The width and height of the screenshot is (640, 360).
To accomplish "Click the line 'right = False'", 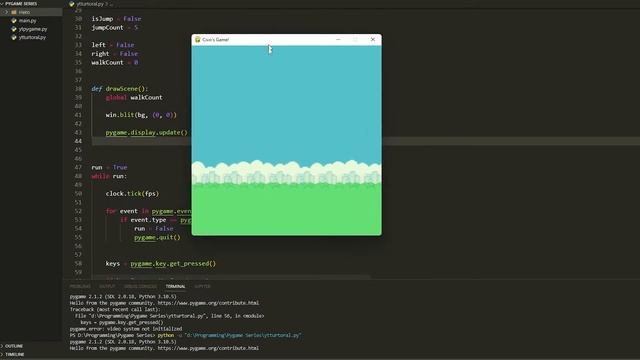I will pos(115,53).
